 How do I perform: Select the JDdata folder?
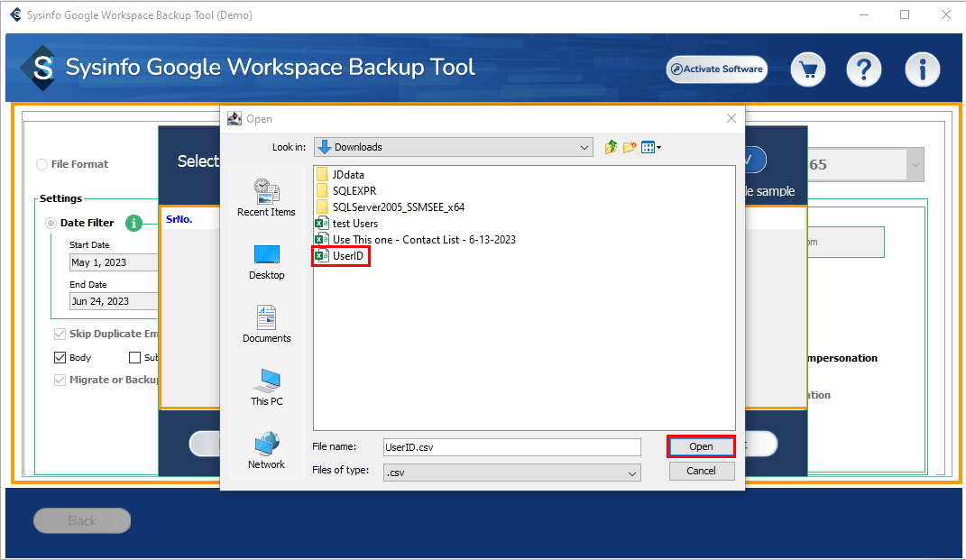tap(339, 175)
